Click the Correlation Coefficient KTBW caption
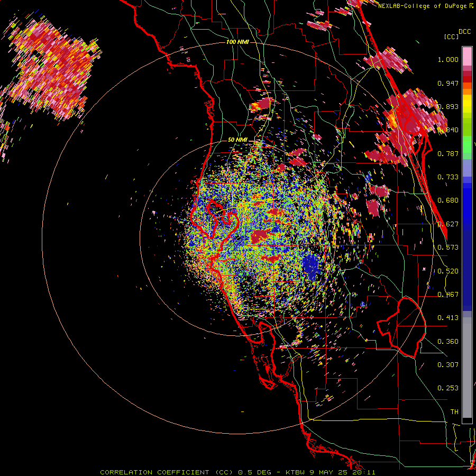 (237, 472)
